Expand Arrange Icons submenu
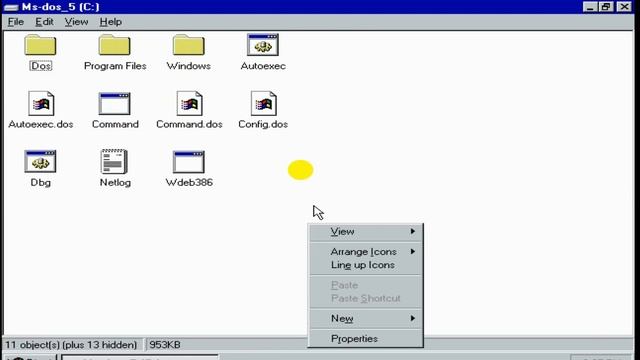Image resolution: width=640 pixels, height=360 pixels. click(365, 252)
